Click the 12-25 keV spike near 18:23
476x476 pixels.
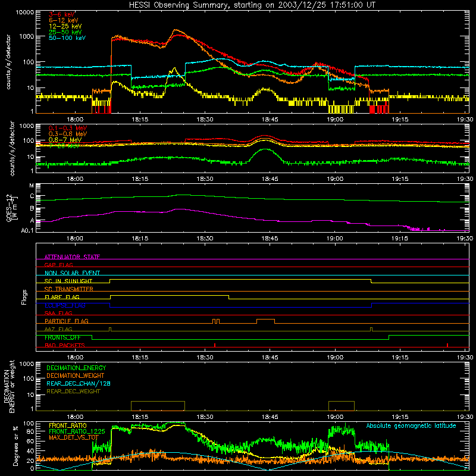pyautogui.click(x=174, y=68)
